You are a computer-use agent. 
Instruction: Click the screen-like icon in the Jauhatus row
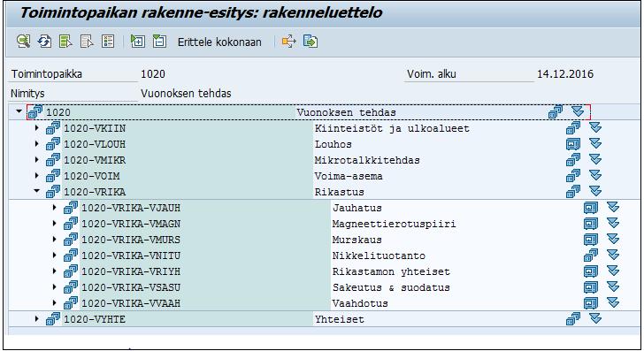(591, 208)
